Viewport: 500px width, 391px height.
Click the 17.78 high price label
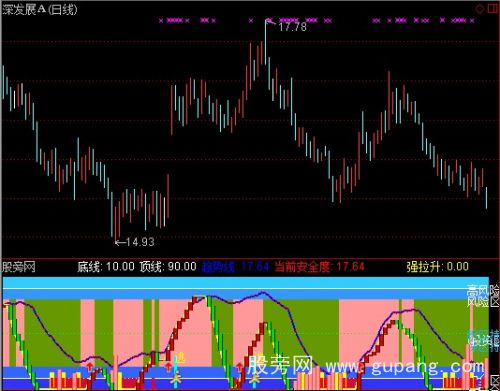click(293, 27)
